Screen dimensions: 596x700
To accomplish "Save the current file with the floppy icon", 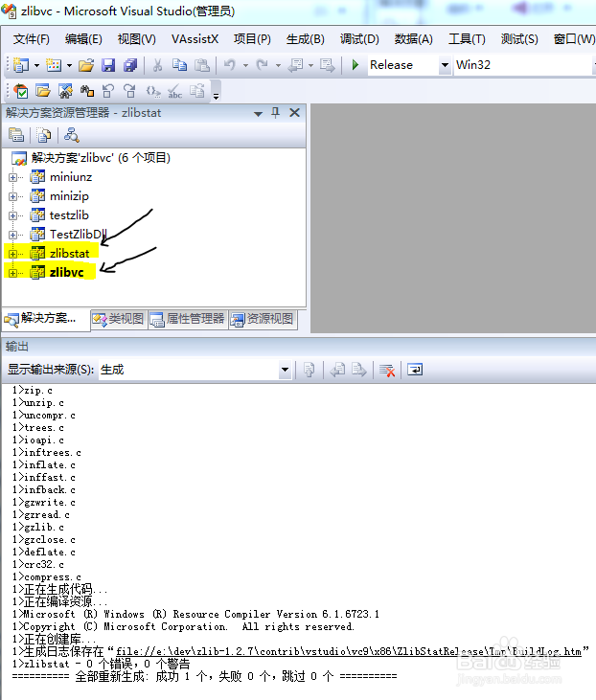I will point(108,65).
